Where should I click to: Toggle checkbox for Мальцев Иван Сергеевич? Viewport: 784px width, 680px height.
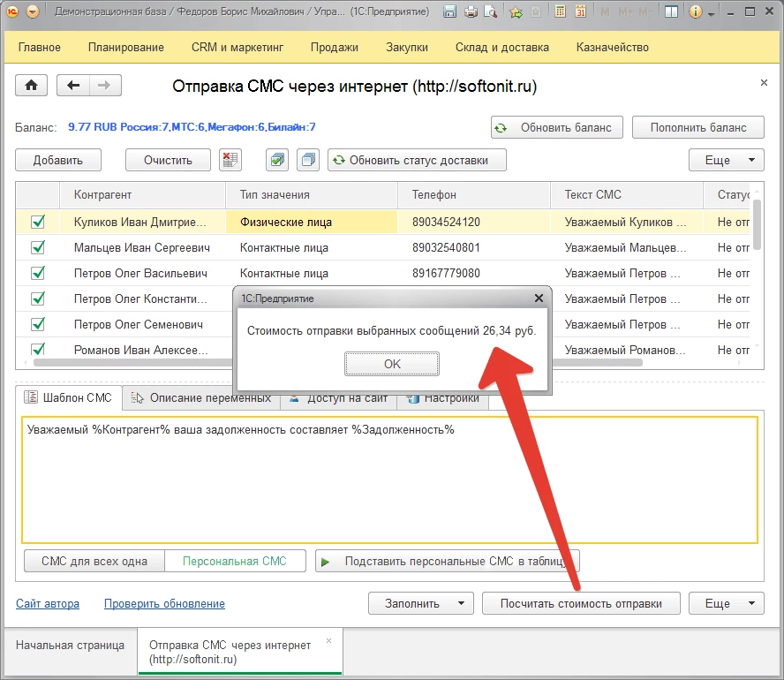38,248
